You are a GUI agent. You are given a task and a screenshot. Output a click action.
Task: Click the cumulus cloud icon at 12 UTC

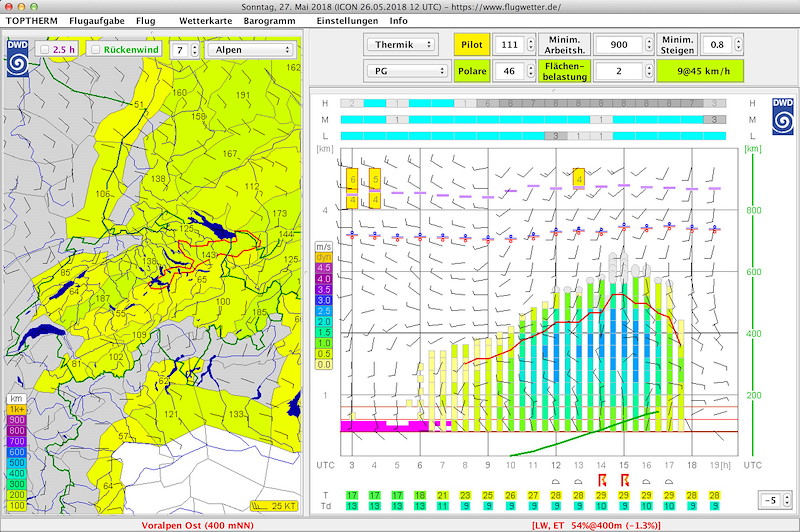pyautogui.click(x=556, y=481)
